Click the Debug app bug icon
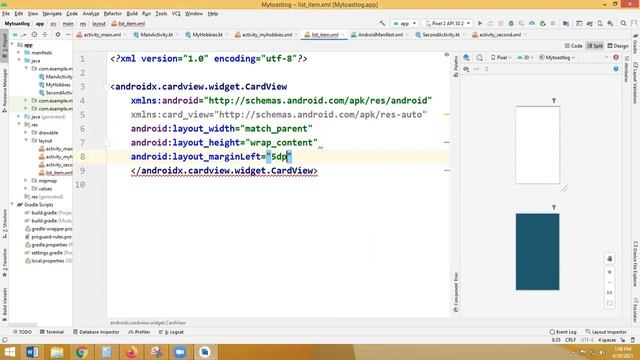The image size is (640, 360). pos(511,24)
